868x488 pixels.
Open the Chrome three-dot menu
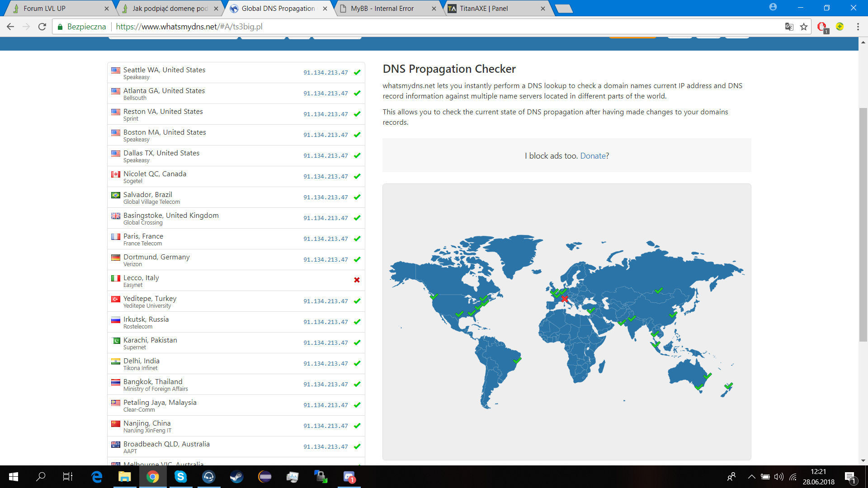click(x=858, y=27)
